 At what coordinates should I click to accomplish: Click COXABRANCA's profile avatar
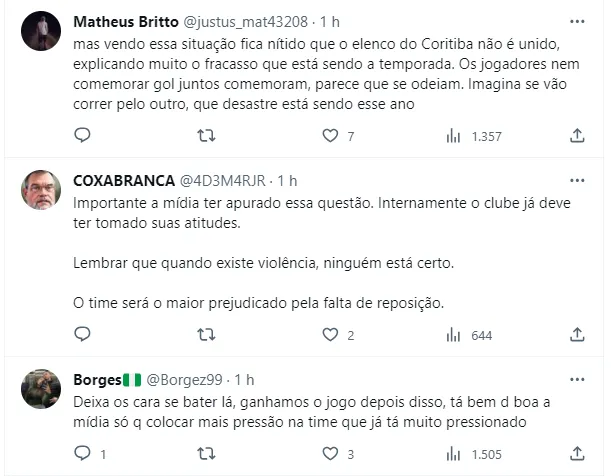(41, 189)
